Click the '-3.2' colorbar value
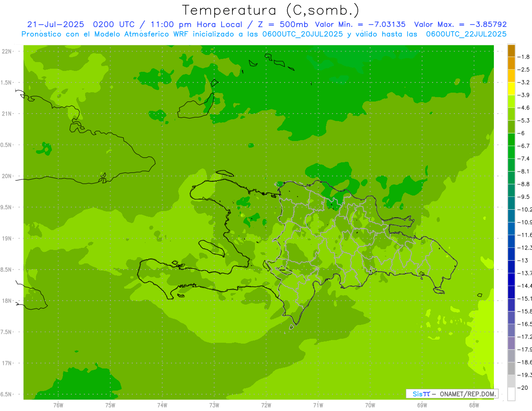Viewport: 532px width, 411px height. (x=524, y=82)
